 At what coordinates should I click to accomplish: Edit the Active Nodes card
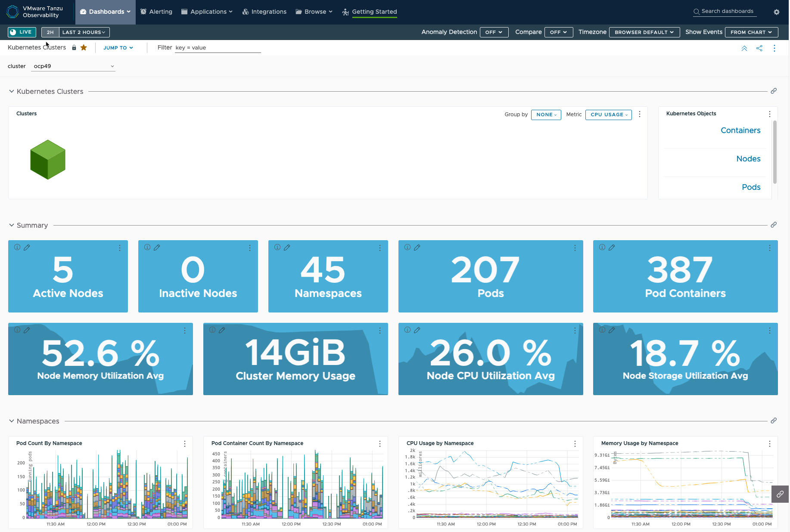27,247
